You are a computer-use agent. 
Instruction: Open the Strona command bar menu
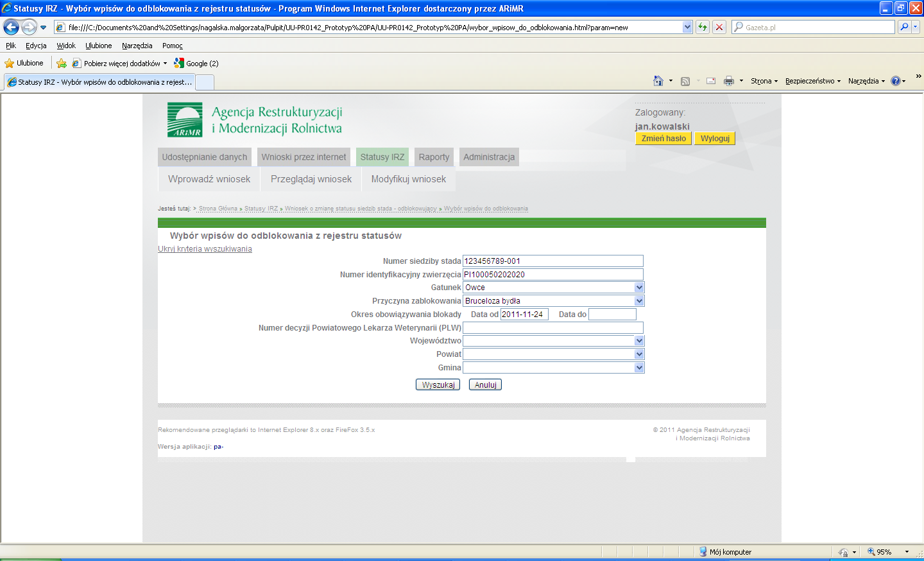click(x=764, y=81)
